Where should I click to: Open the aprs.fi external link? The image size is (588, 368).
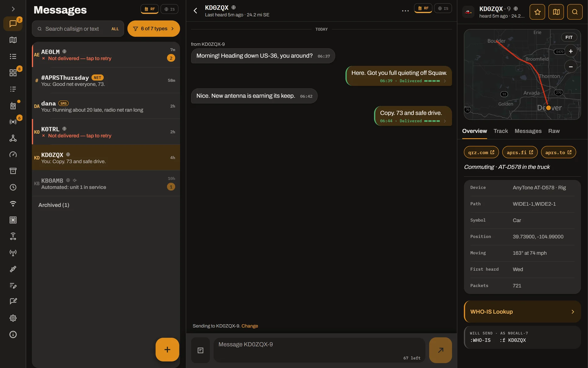click(520, 152)
